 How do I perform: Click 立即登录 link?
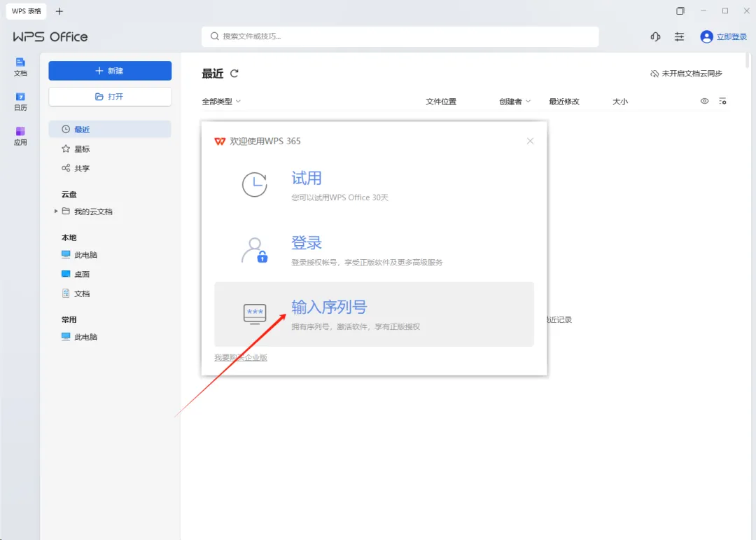(x=731, y=36)
